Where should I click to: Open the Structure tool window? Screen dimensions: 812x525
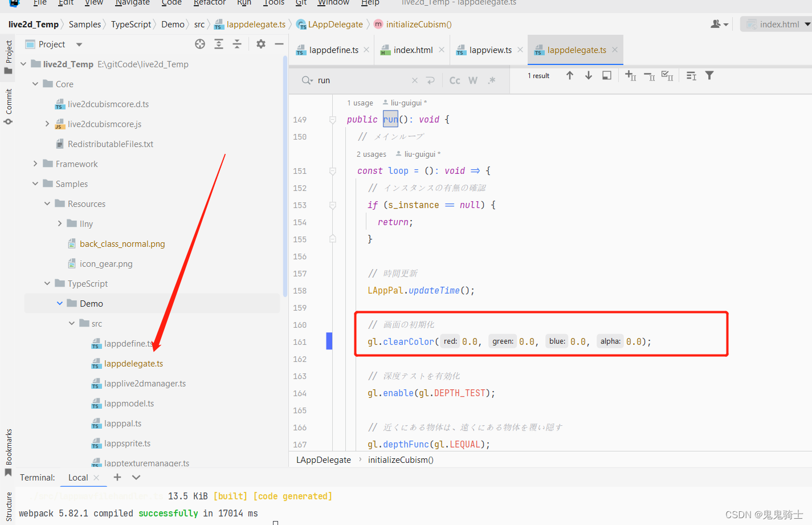pos(9,506)
